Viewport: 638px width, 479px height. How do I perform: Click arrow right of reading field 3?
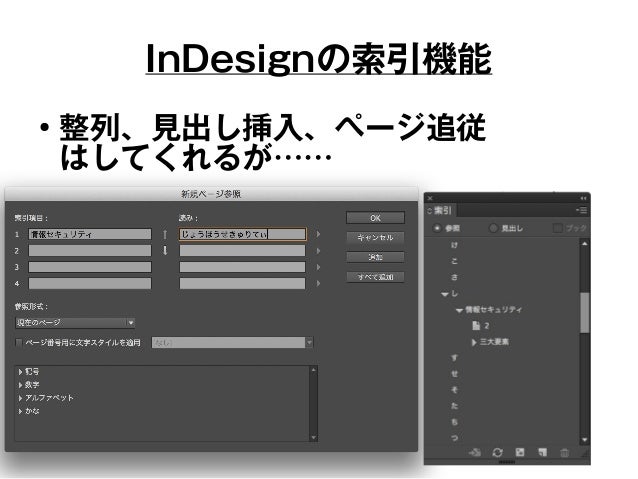(x=318, y=267)
